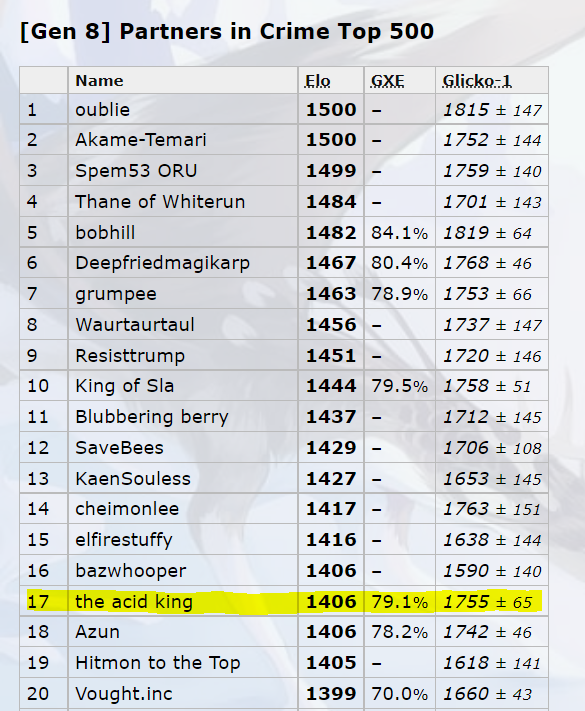585x711 pixels.
Task: Select player name oublie
Action: coord(102,110)
